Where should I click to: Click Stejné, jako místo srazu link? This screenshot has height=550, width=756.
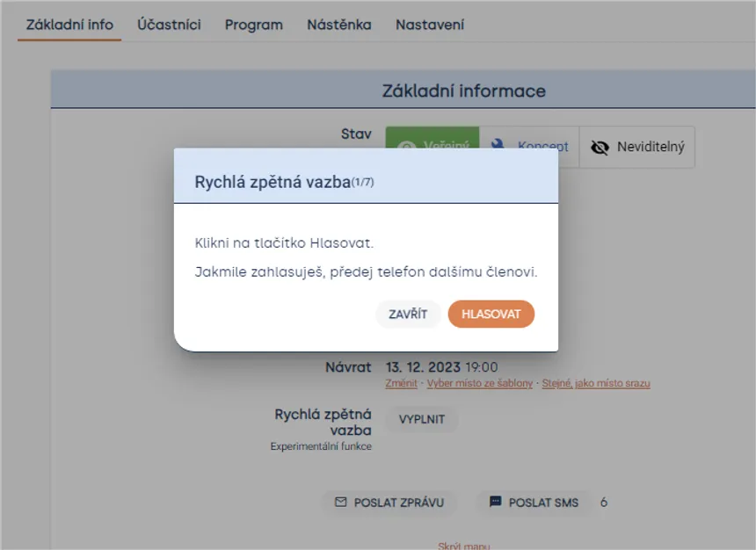596,383
